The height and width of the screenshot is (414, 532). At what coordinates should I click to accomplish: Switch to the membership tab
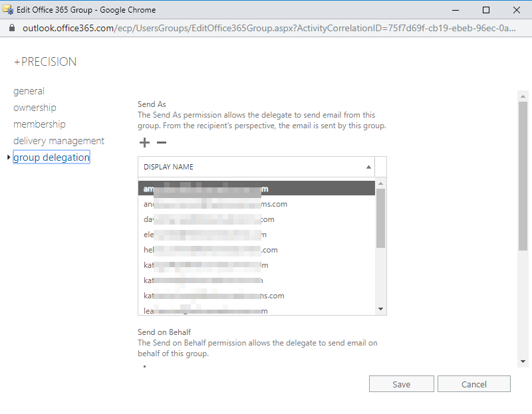pos(39,124)
